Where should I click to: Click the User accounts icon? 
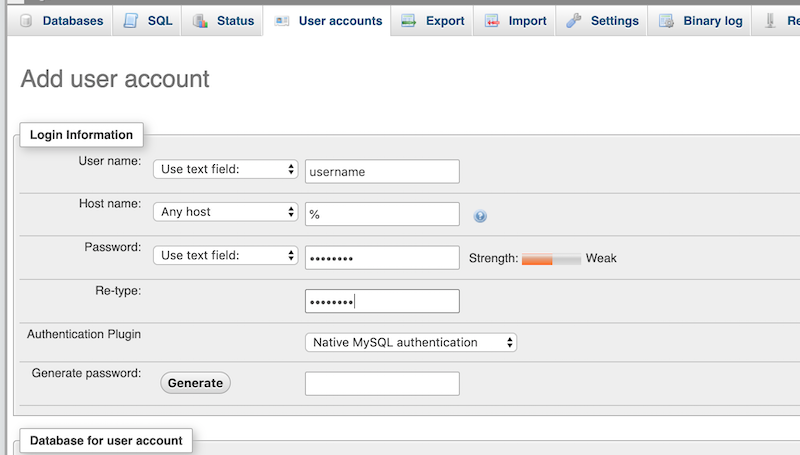click(x=282, y=21)
